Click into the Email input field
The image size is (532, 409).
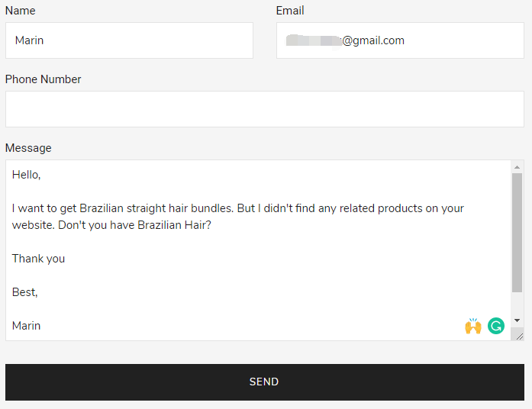pos(400,40)
